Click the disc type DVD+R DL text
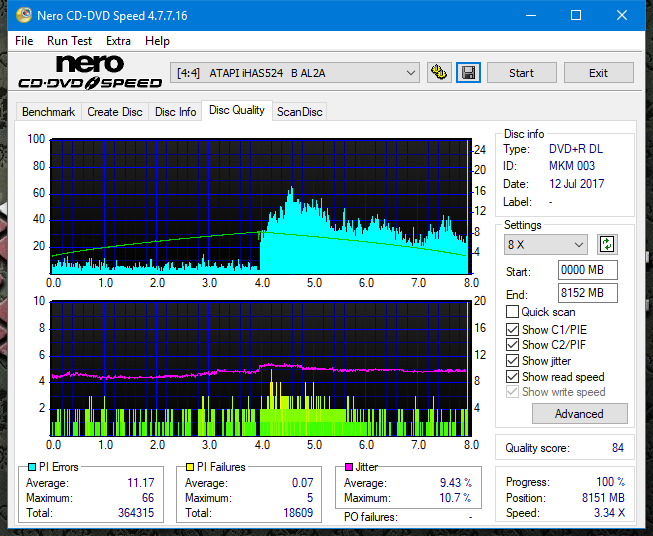The image size is (653, 536). pos(576,149)
